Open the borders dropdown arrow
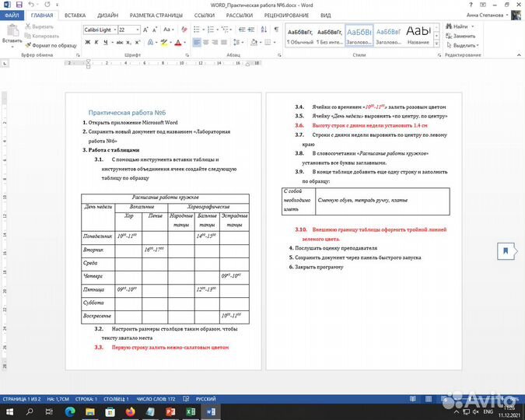The image size is (525, 420). coord(275,42)
